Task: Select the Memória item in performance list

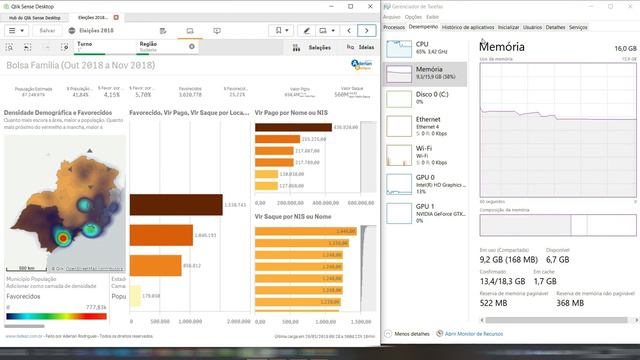Action: [x=425, y=74]
